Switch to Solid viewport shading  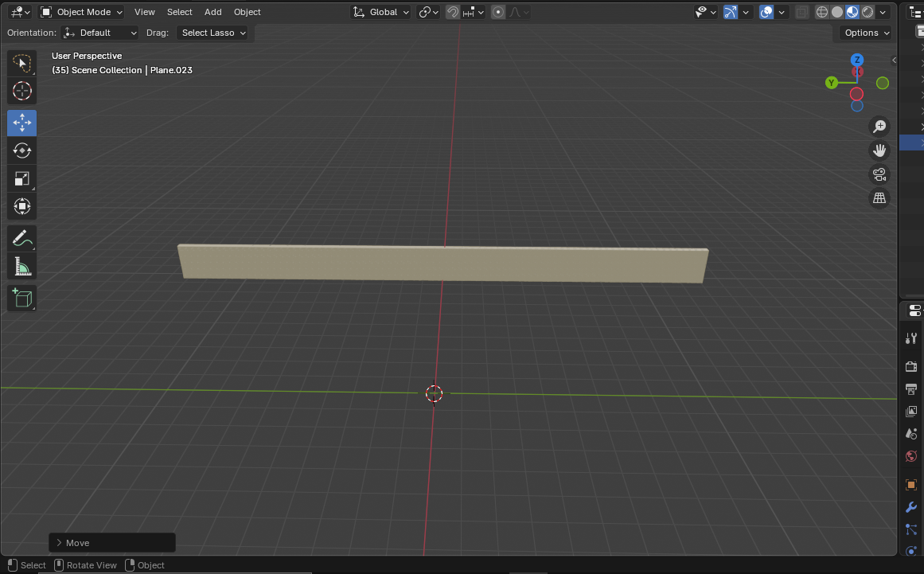tap(836, 12)
